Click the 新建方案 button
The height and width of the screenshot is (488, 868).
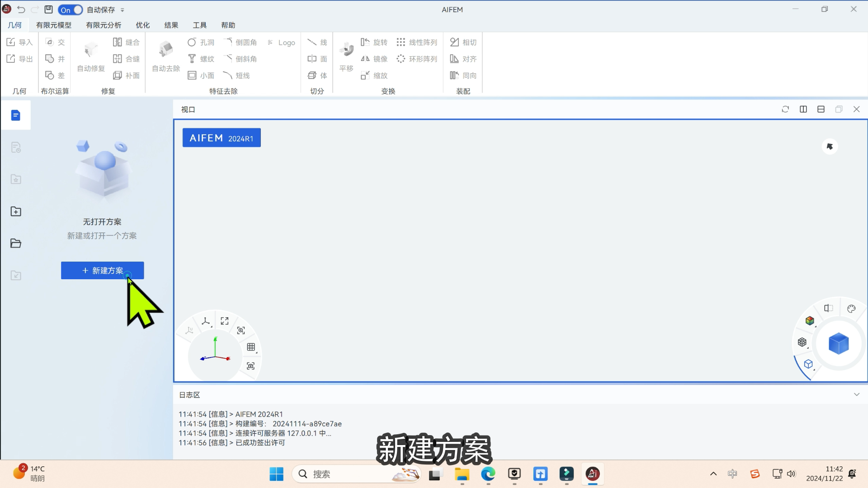pyautogui.click(x=103, y=270)
